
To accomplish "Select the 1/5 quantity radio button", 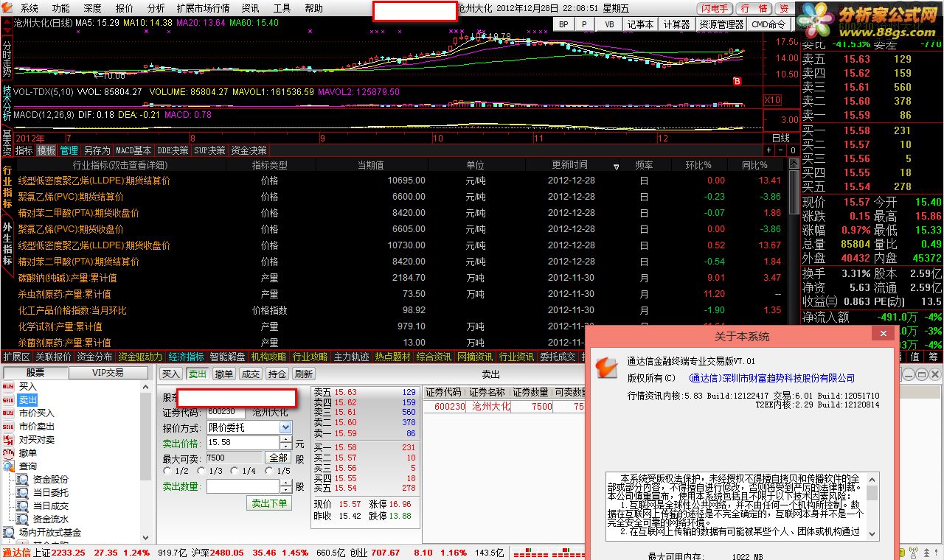I will click(x=268, y=471).
